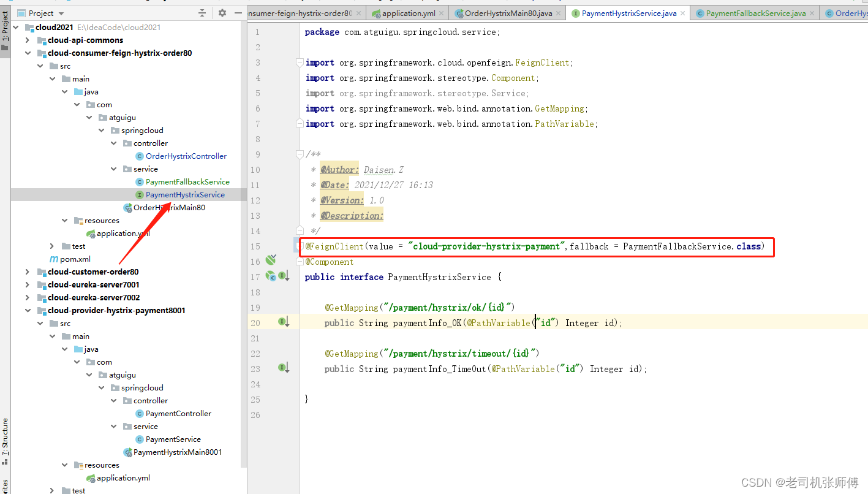The width and height of the screenshot is (868, 494).
Task: Select OrderHystrixController in the project tree
Action: pyautogui.click(x=186, y=156)
